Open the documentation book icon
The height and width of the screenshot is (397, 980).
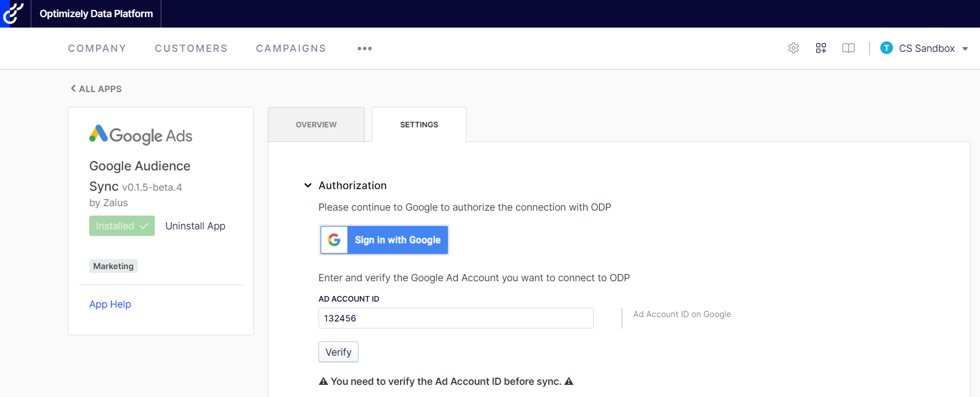(848, 49)
